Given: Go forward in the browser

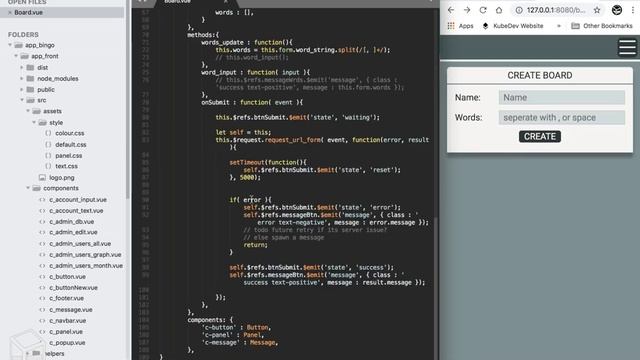Looking at the screenshot, I should click(x=467, y=10).
